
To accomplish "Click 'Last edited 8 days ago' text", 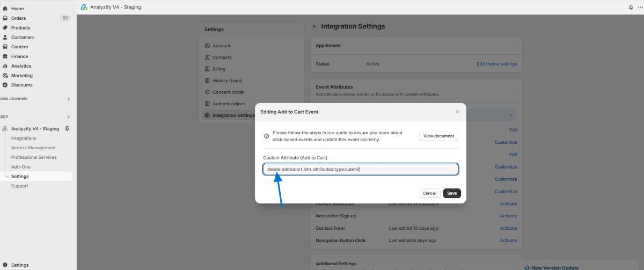I will tap(412, 240).
